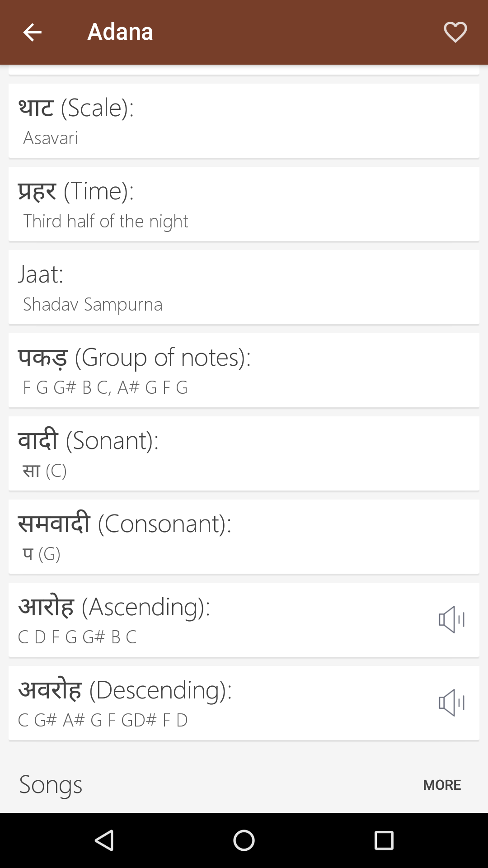Open recent apps with square button
The height and width of the screenshot is (868, 488).
click(x=384, y=840)
